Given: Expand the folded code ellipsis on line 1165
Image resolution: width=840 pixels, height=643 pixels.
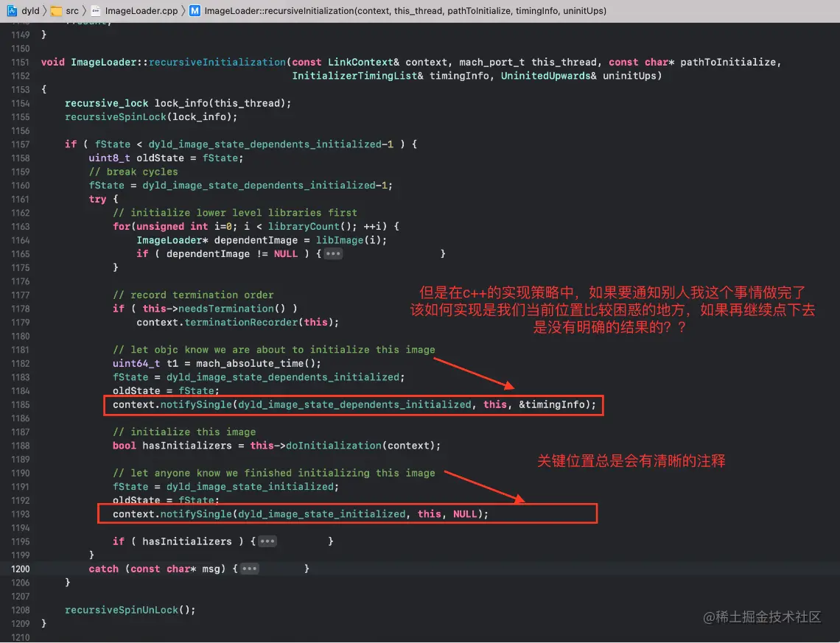Looking at the screenshot, I should pyautogui.click(x=335, y=253).
